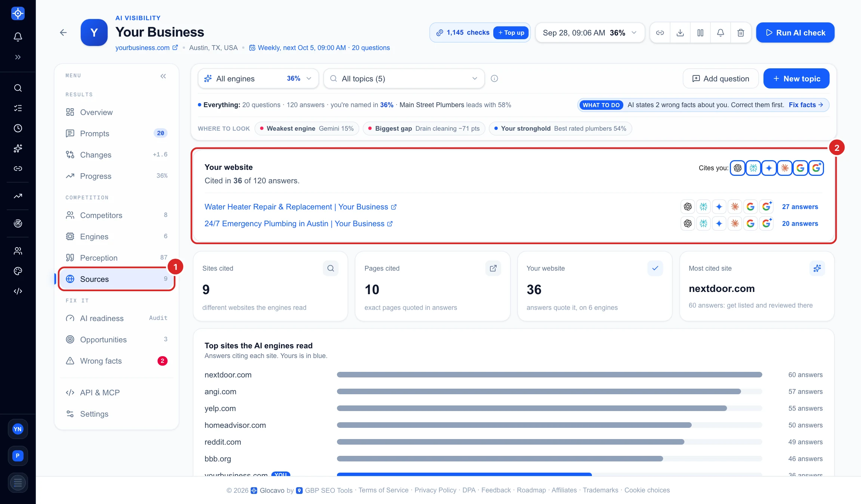Click the angi.com answers bar
Screen dimensions: 861x504
tap(549, 392)
